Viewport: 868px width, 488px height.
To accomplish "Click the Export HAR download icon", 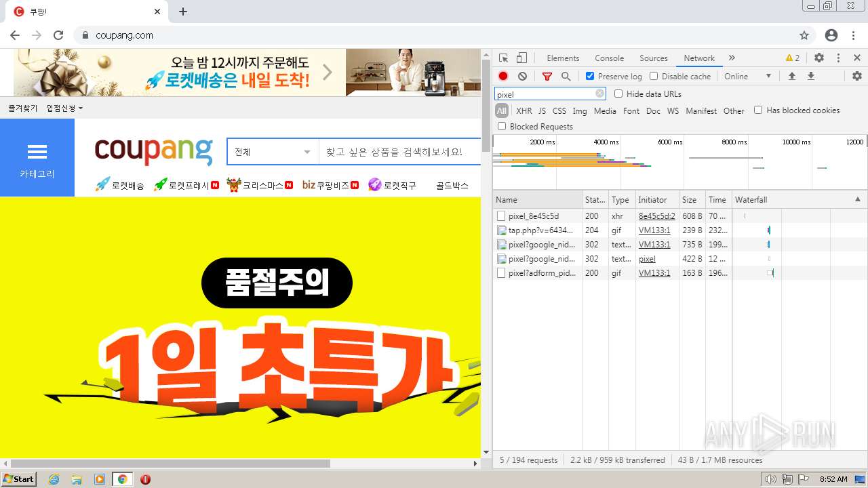I will coord(810,77).
